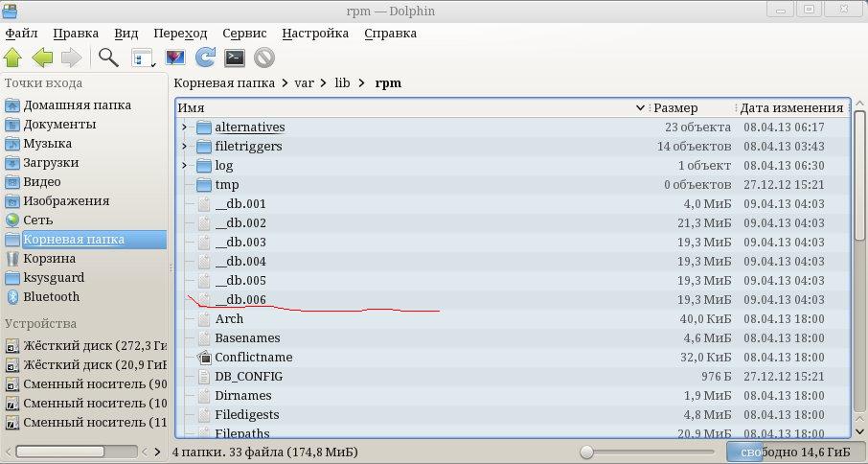Open the Сервис menu
The width and height of the screenshot is (868, 464).
(244, 34)
